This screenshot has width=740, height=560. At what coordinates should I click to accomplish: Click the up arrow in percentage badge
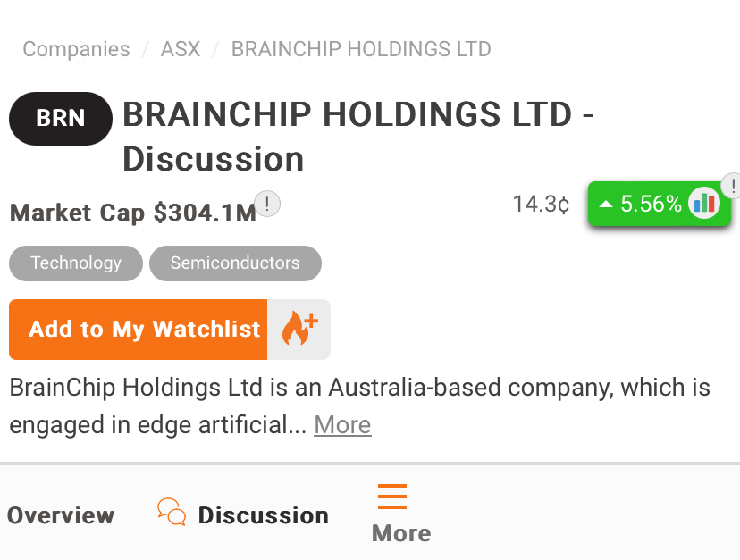(606, 205)
